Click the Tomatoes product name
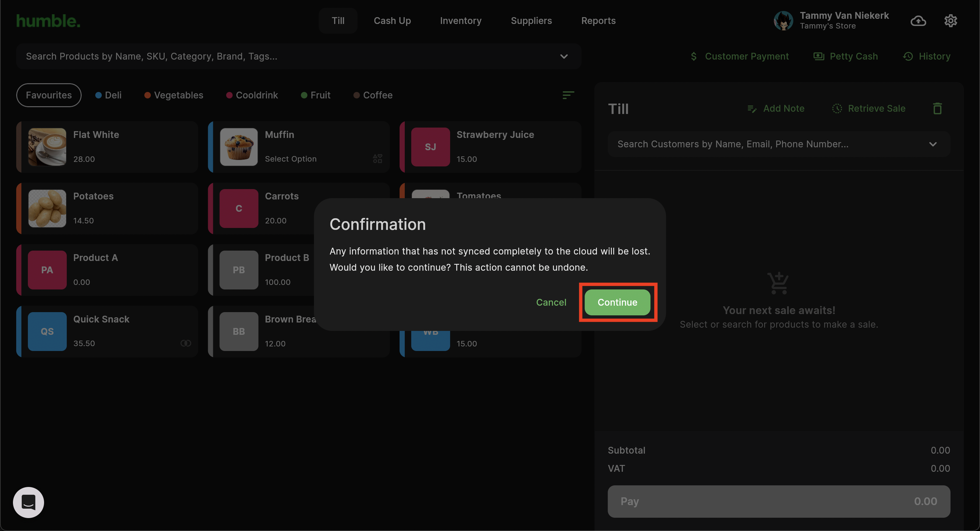The image size is (980, 531). tap(479, 195)
